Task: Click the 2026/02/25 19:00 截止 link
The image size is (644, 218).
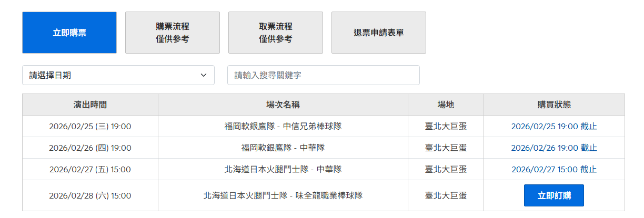Action: (x=554, y=126)
